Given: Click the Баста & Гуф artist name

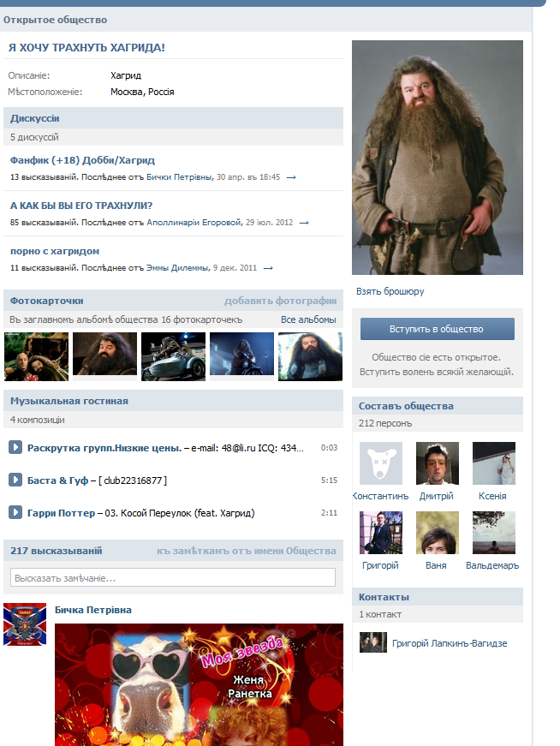Looking at the screenshot, I should coord(57,480).
